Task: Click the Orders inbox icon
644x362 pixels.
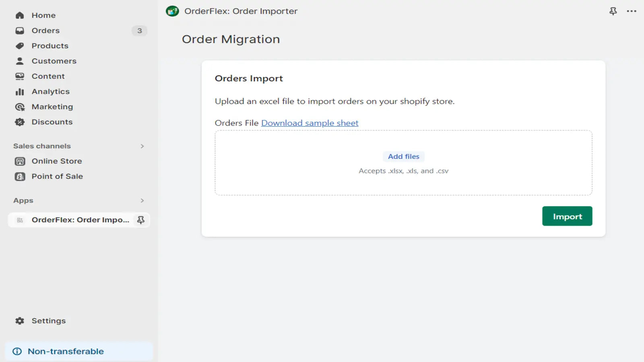Action: [x=20, y=31]
